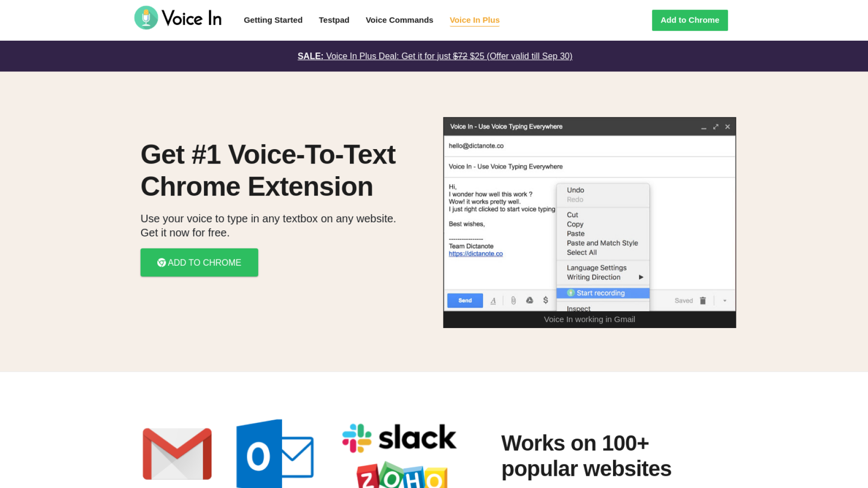Click the Slack logo
This screenshot has height=488, width=868.
(x=399, y=438)
